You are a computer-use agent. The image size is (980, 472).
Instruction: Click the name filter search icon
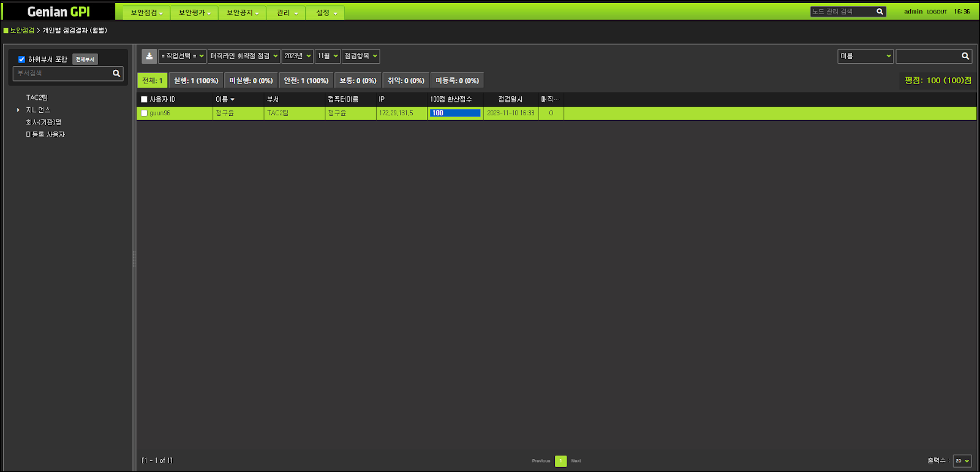965,56
